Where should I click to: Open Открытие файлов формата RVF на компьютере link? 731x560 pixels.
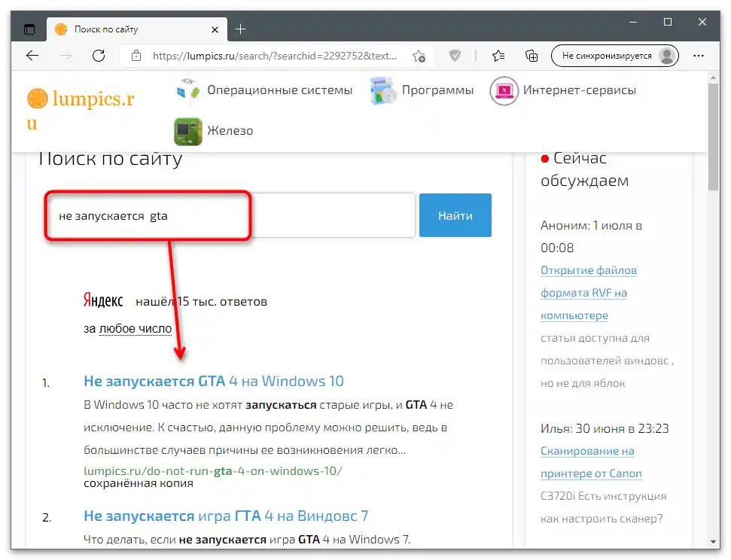[589, 293]
